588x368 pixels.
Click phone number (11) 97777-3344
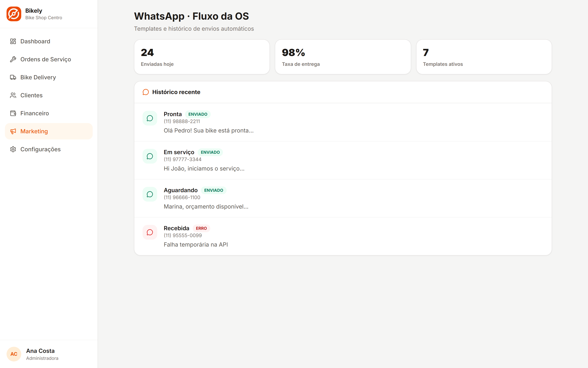pyautogui.click(x=183, y=159)
